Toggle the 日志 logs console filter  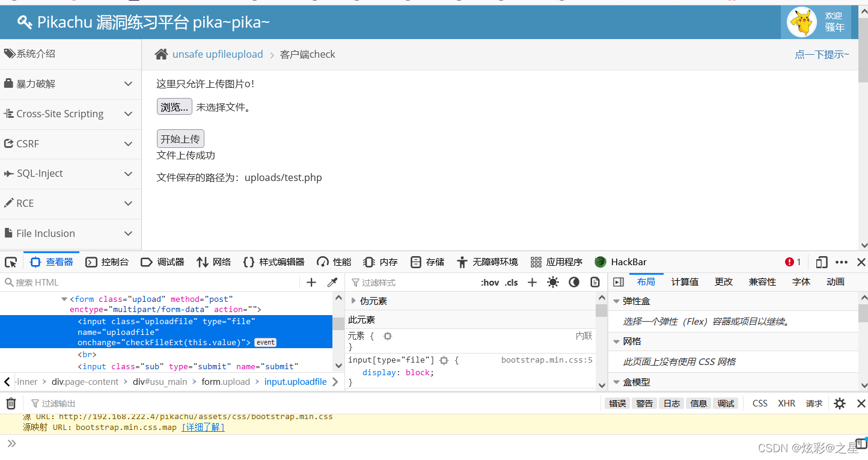click(671, 403)
